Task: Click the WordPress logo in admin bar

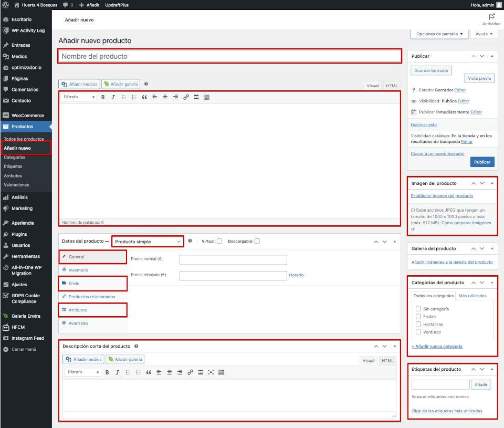Action: (x=5, y=5)
